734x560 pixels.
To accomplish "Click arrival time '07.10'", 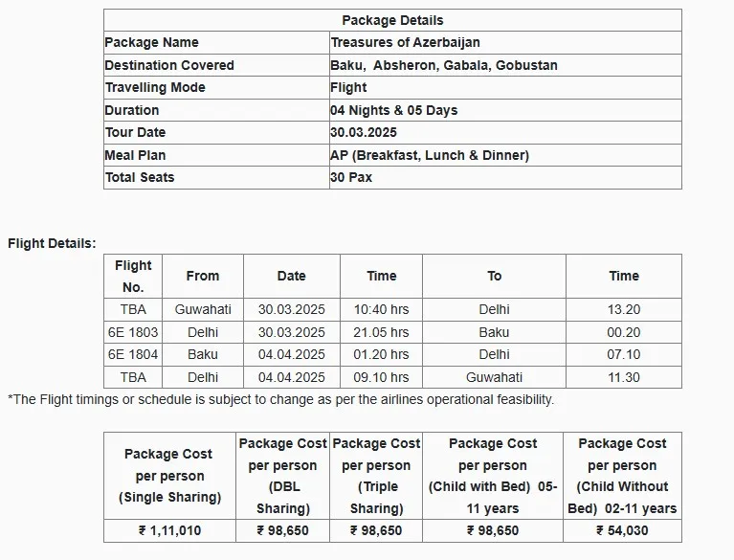I will [624, 354].
